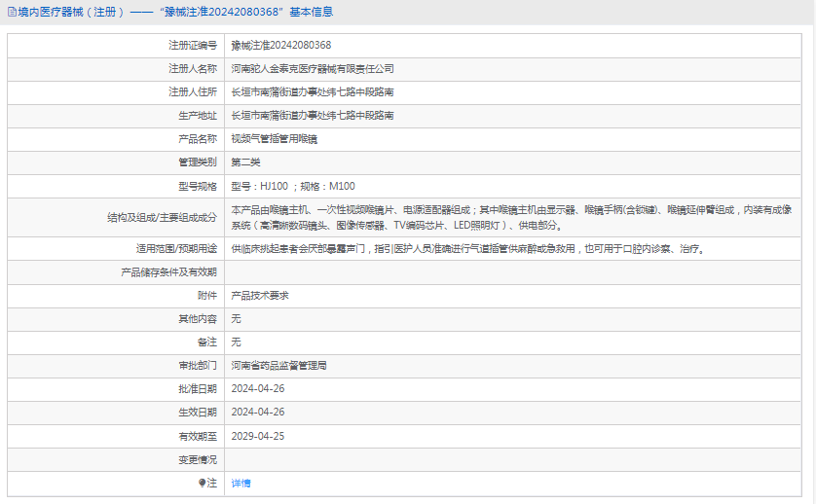Screen dimensions: 816x504
Task: Click the 结构及组成/主要组成成分 label
Action: [162, 217]
